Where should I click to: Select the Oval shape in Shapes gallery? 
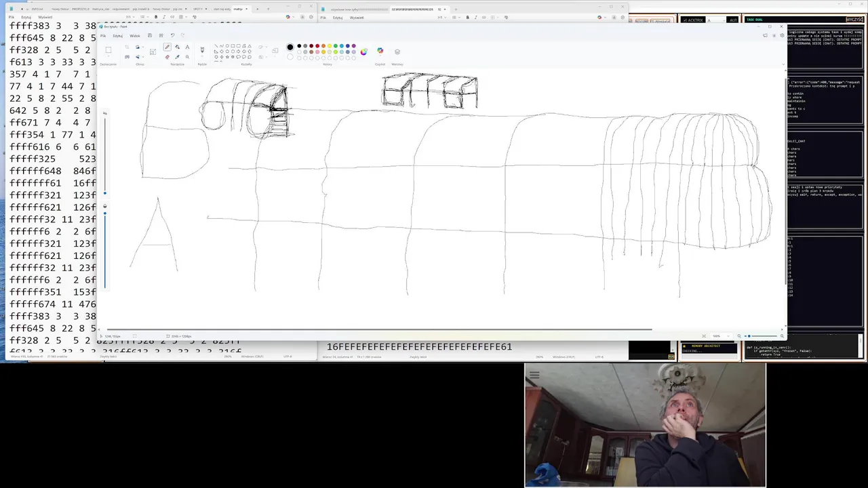[x=227, y=45]
